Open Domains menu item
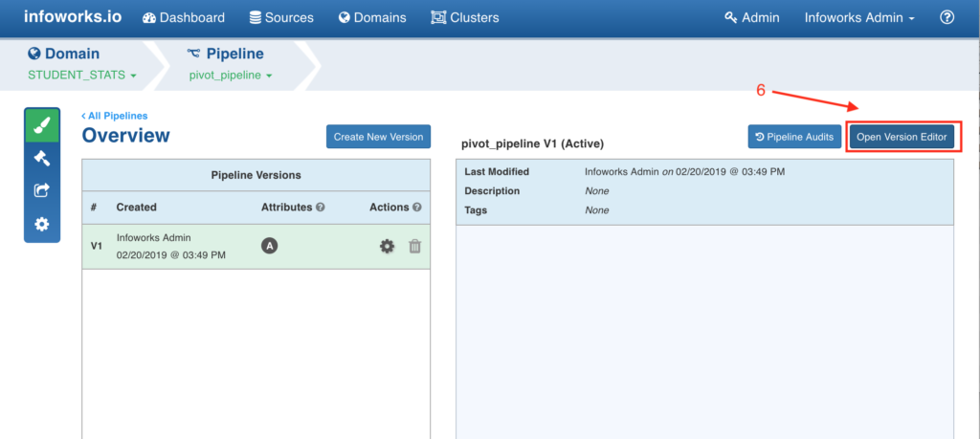Viewport: 980px width, 439px height. tap(372, 17)
